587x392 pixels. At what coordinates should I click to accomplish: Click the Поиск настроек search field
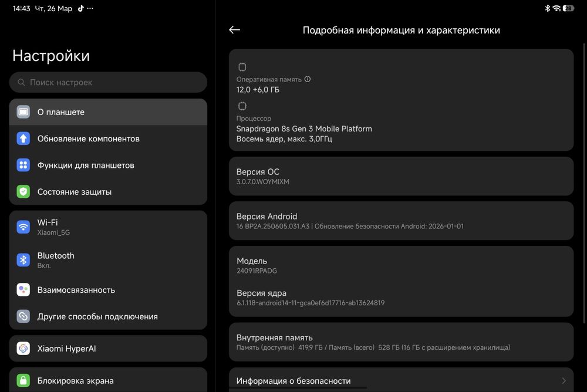tap(109, 83)
